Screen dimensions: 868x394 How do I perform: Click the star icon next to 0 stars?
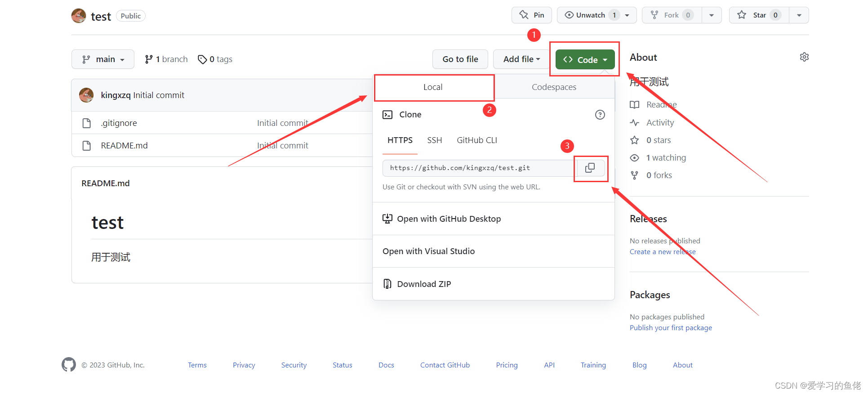tap(634, 140)
